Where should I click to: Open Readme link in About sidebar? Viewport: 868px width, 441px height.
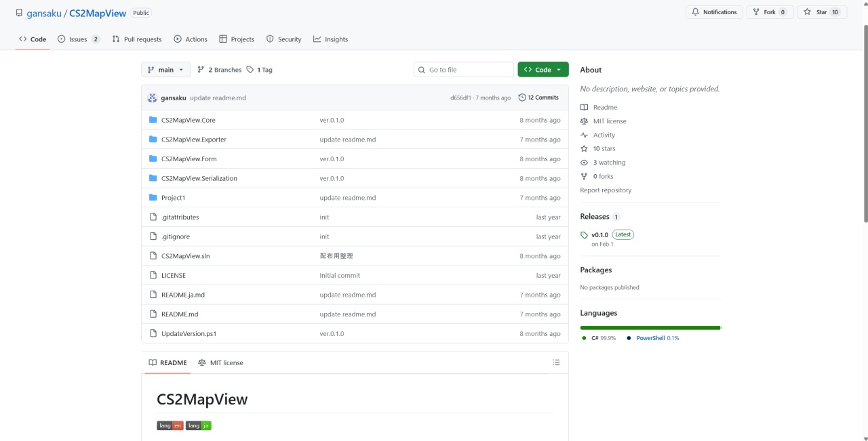(x=599, y=107)
